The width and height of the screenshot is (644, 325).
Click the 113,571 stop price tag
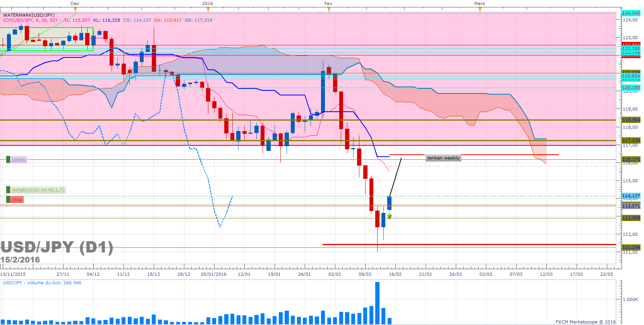(x=631, y=206)
